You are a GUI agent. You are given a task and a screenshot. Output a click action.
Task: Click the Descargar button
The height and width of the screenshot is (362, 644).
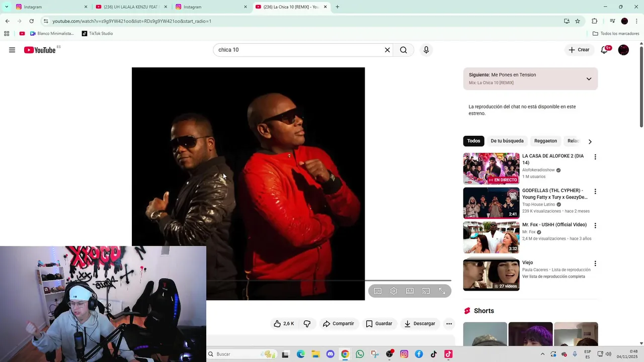coord(420,324)
